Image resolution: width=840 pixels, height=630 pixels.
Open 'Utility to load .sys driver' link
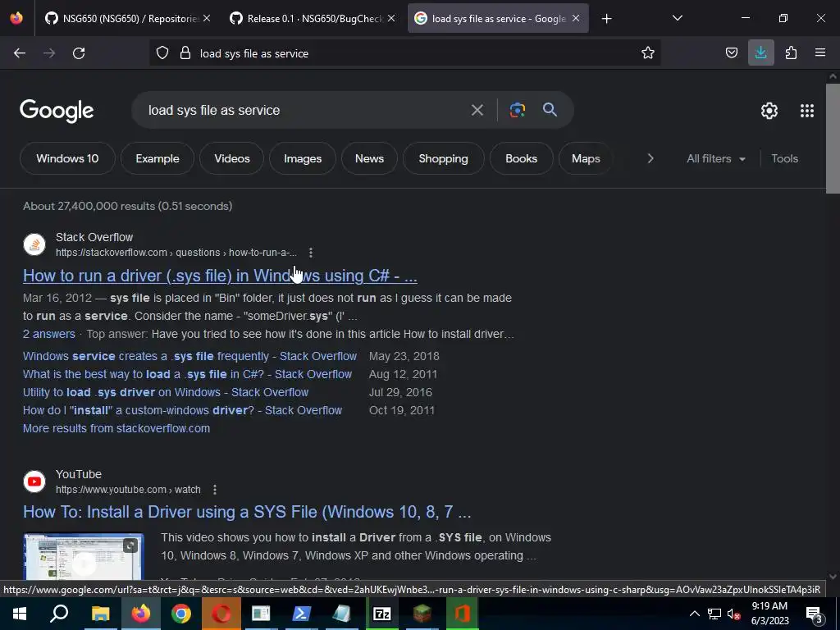[166, 392]
